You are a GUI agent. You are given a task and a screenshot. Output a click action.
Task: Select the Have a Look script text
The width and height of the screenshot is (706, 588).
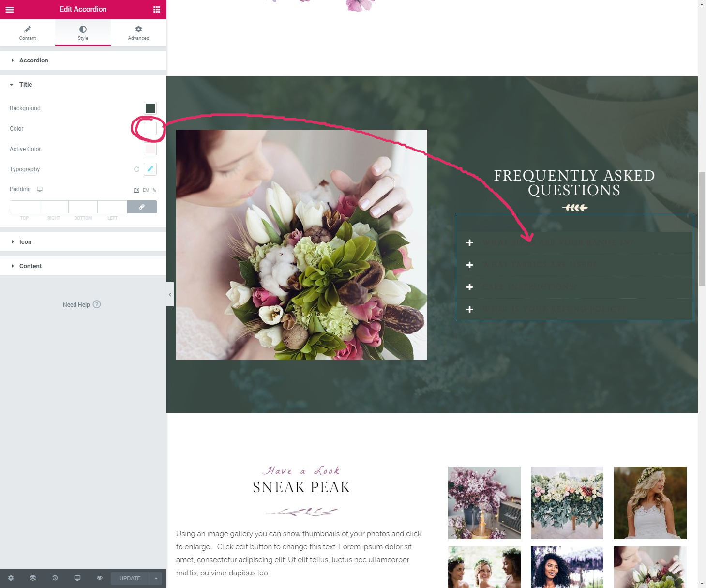(301, 470)
